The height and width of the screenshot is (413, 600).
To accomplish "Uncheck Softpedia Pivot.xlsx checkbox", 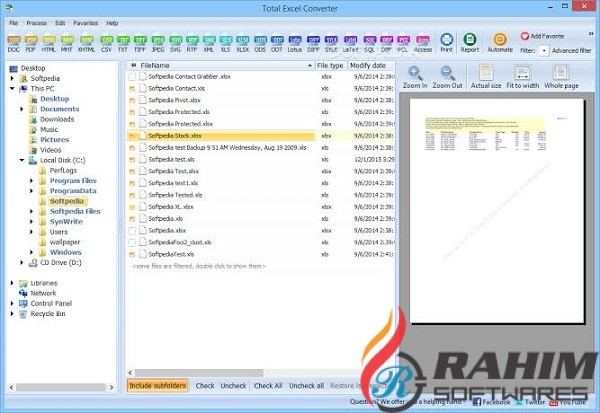I will [x=132, y=101].
